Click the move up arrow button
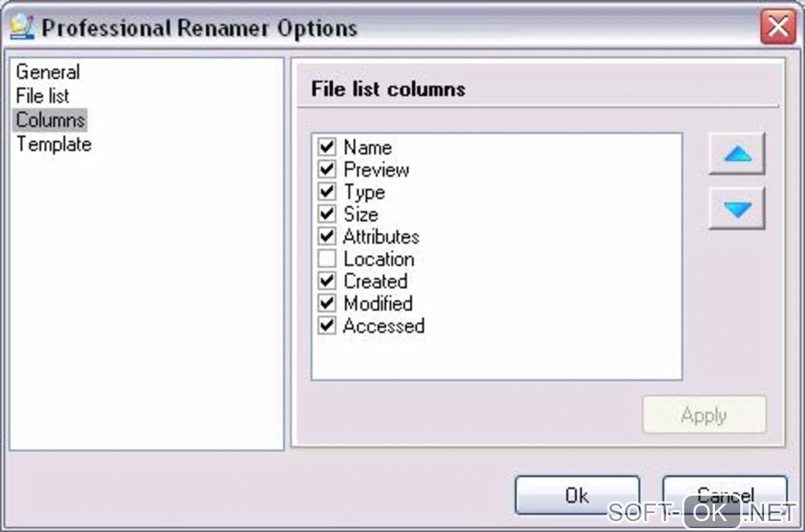 [736, 155]
